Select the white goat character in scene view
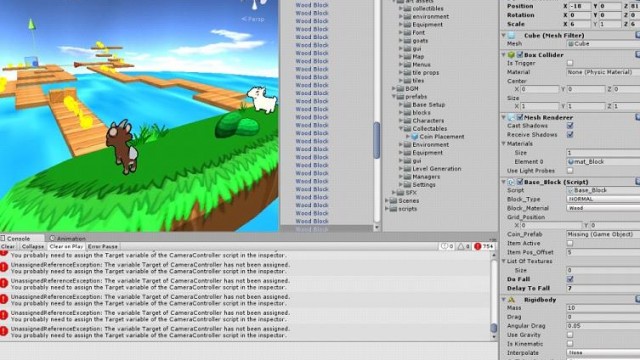Viewport: 640px width, 360px height. [x=262, y=99]
